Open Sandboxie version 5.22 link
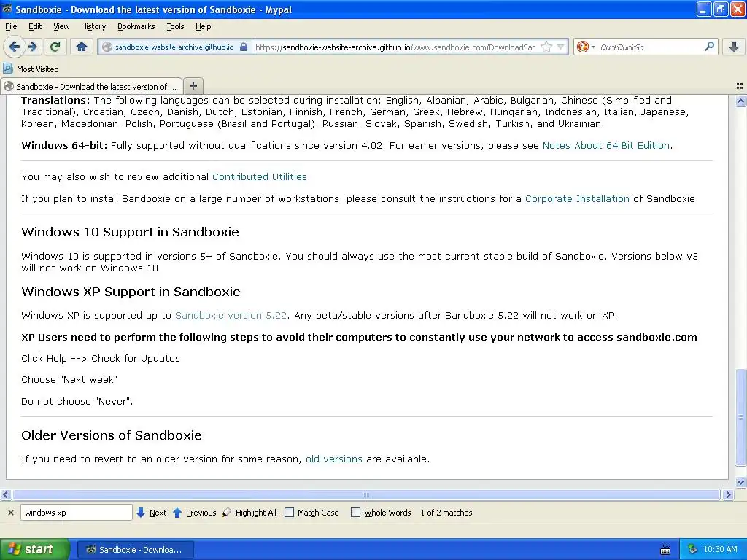This screenshot has width=747, height=560. 231,315
